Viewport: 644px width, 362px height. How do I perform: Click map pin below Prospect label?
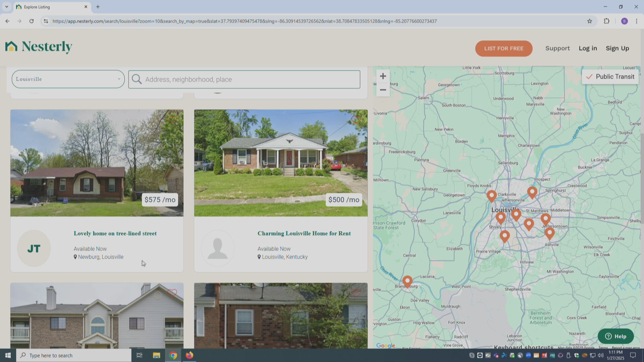pos(532,192)
